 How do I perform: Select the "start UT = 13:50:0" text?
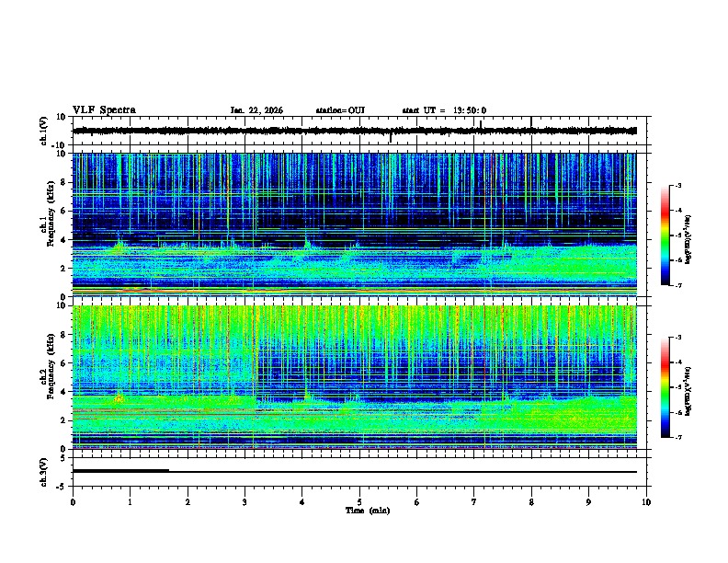(444, 110)
